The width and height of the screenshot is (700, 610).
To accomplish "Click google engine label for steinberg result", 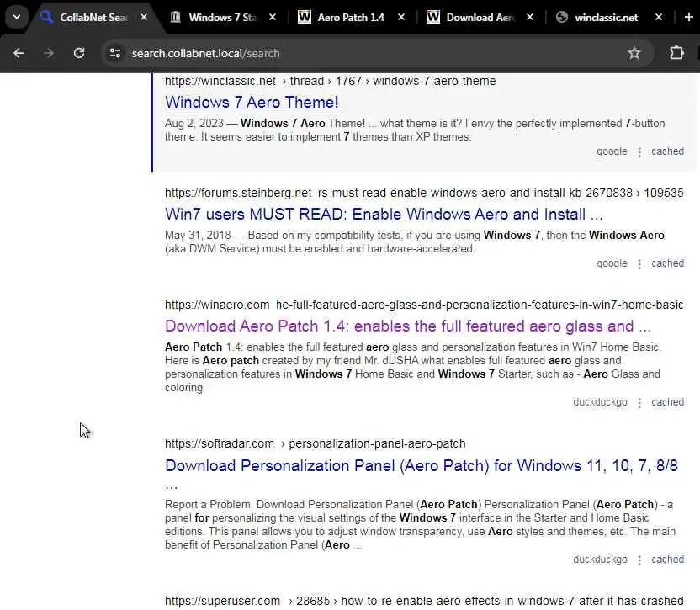I will pyautogui.click(x=612, y=263).
